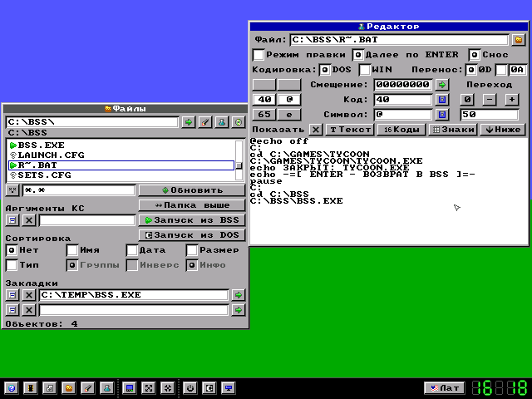The image size is (532, 399).
Task: Open file browse folder icon in Редактор
Action: coord(519,40)
